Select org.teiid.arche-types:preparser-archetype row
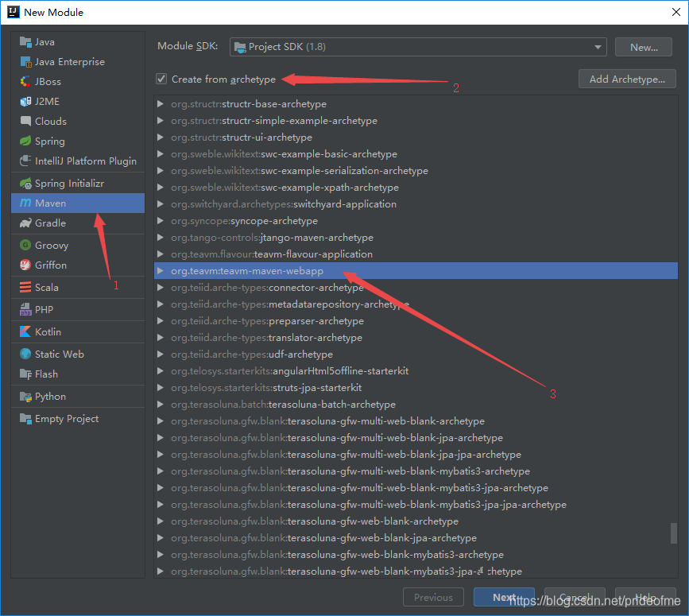 (x=416, y=321)
